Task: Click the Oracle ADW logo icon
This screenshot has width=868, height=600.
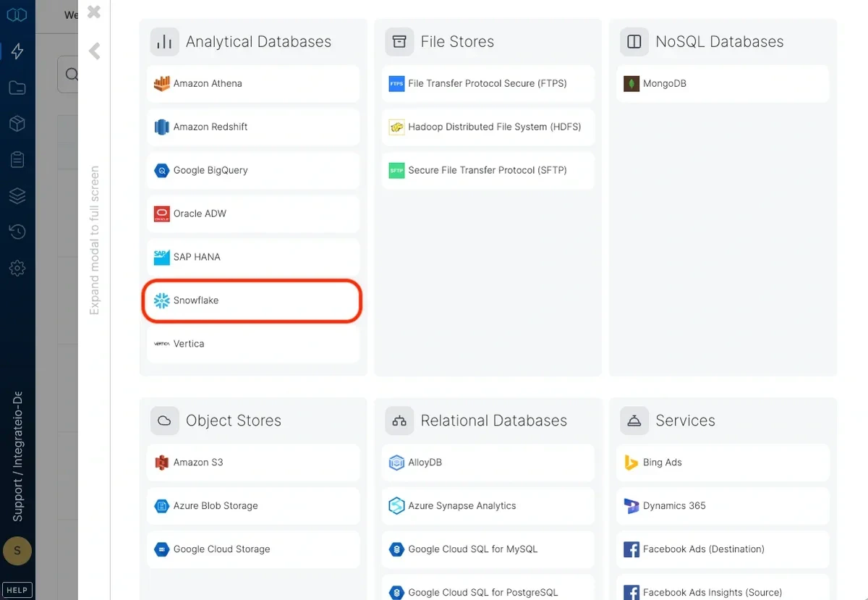Action: pos(161,214)
